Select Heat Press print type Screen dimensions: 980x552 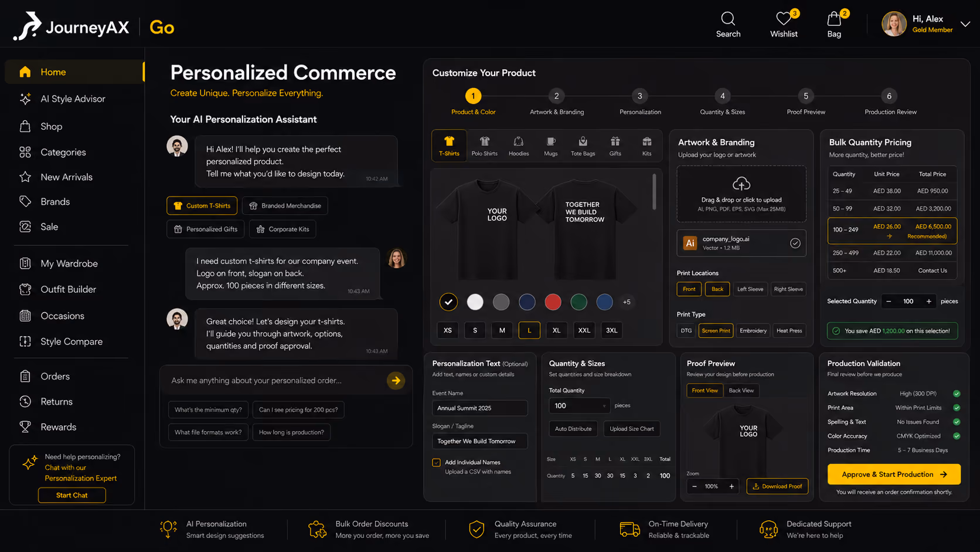(x=790, y=331)
